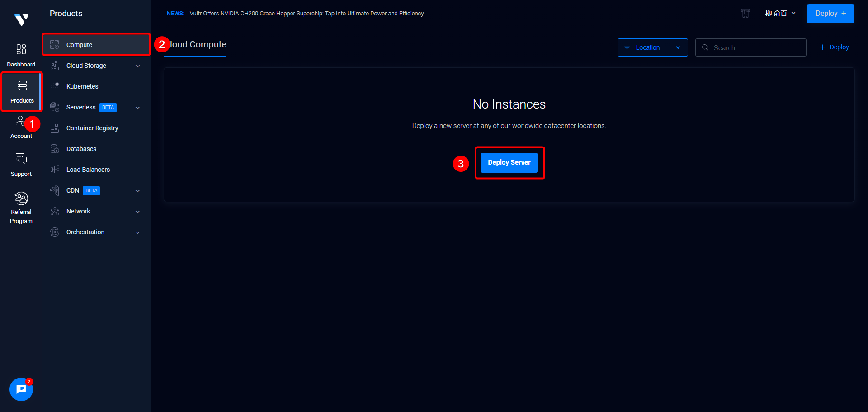Click the notification icon in top bar
Image resolution: width=868 pixels, height=412 pixels.
click(x=745, y=14)
